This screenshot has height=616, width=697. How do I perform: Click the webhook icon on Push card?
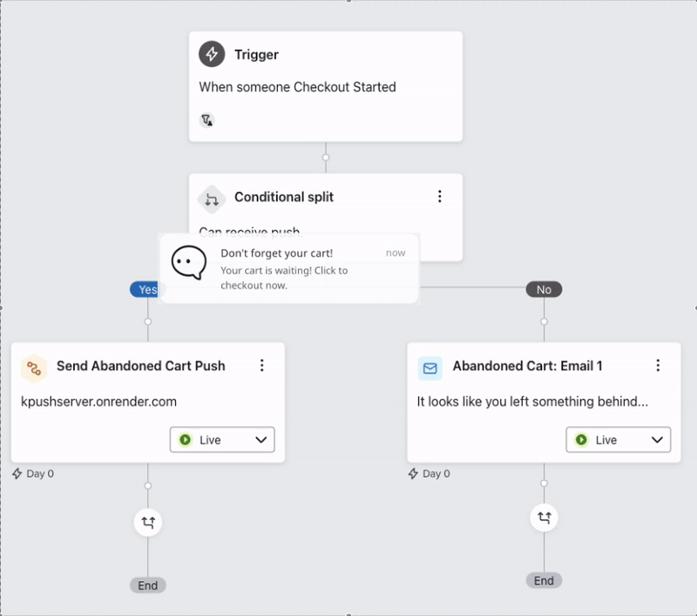click(34, 367)
